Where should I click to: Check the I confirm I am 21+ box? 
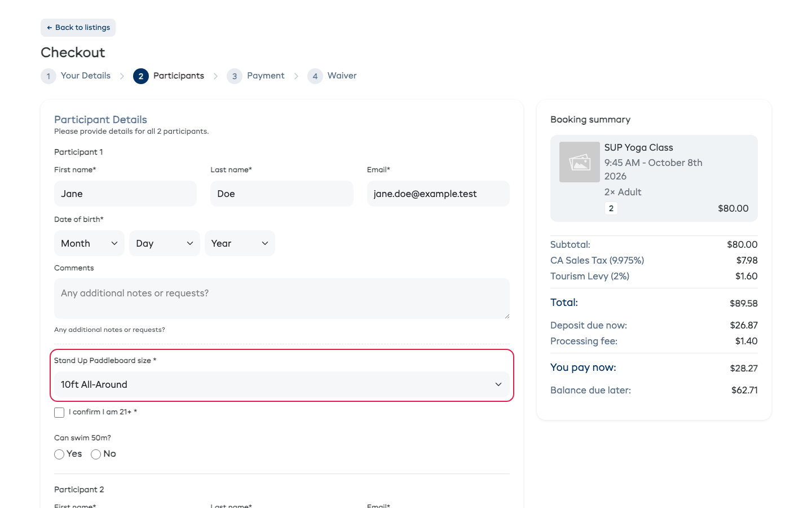coord(59,413)
